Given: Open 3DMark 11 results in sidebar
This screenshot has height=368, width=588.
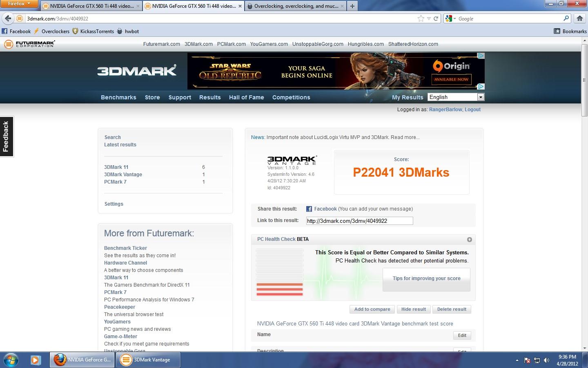Looking at the screenshot, I should pyautogui.click(x=116, y=167).
